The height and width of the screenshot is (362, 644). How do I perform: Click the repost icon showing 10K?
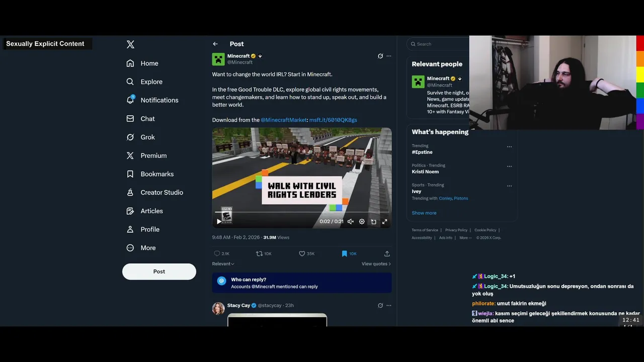(x=259, y=254)
